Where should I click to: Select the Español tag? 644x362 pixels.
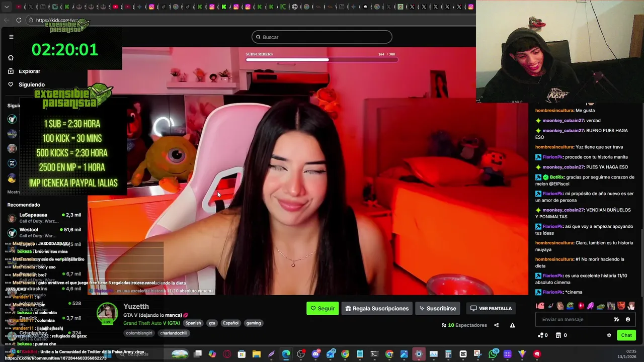click(x=230, y=323)
